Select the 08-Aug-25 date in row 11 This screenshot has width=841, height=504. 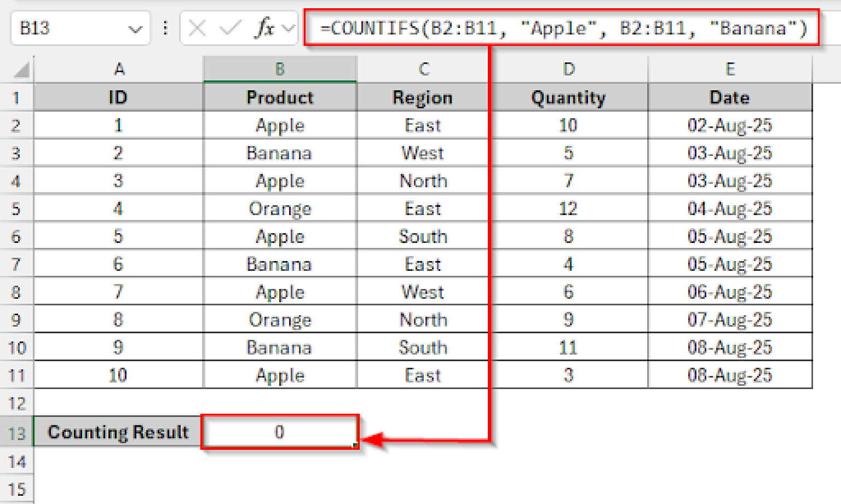click(730, 374)
